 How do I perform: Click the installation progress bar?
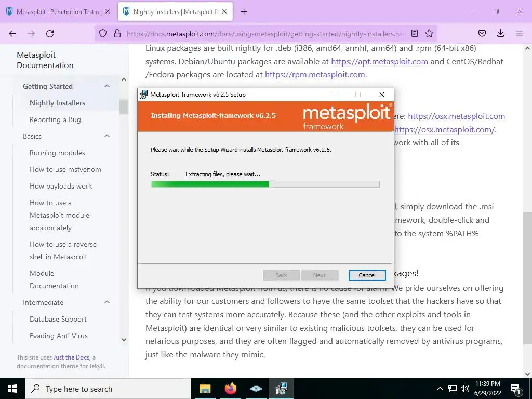pos(265,184)
